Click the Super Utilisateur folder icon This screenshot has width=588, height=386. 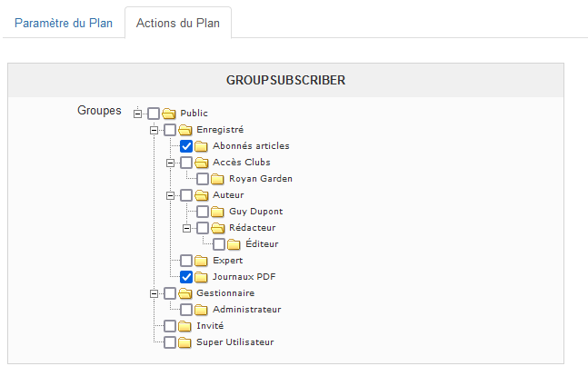pos(185,342)
